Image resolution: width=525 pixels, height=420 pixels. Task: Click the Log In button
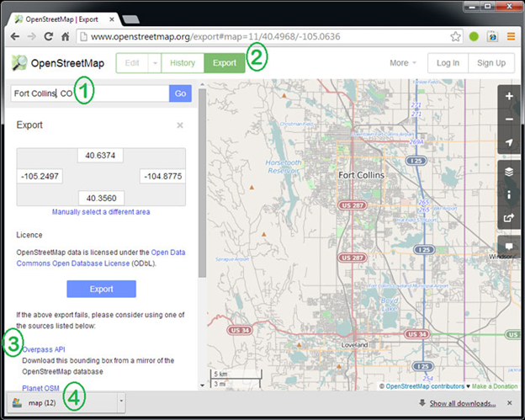pos(448,63)
